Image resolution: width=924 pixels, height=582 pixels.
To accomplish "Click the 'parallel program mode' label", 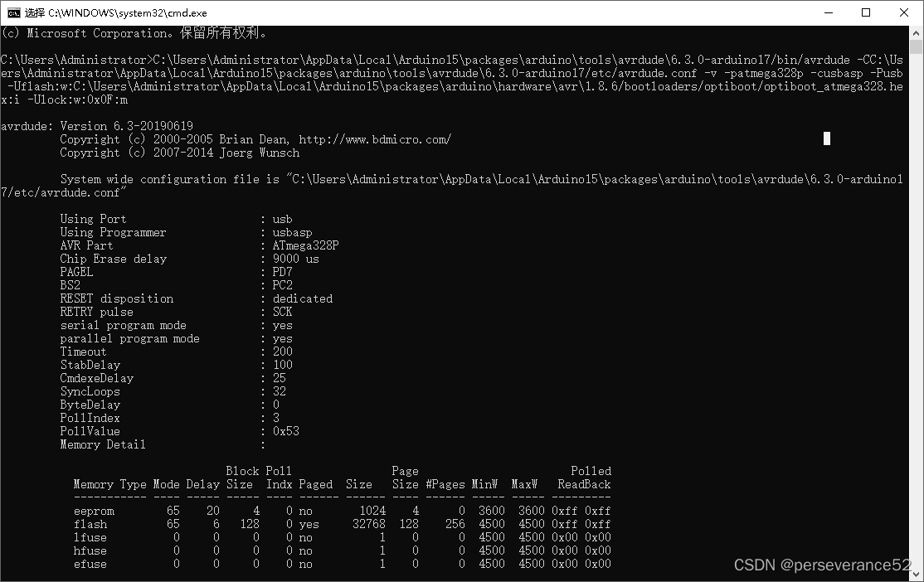I will coord(129,339).
